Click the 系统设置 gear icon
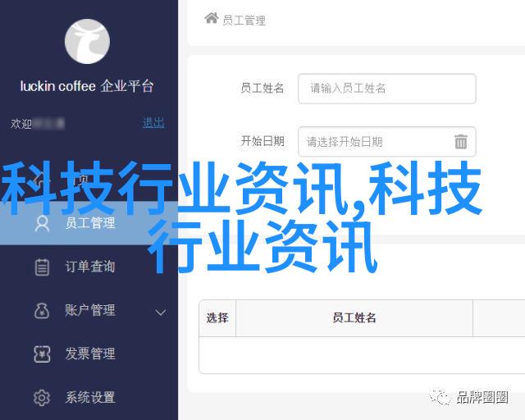Image resolution: width=525 pixels, height=420 pixels. (42, 398)
